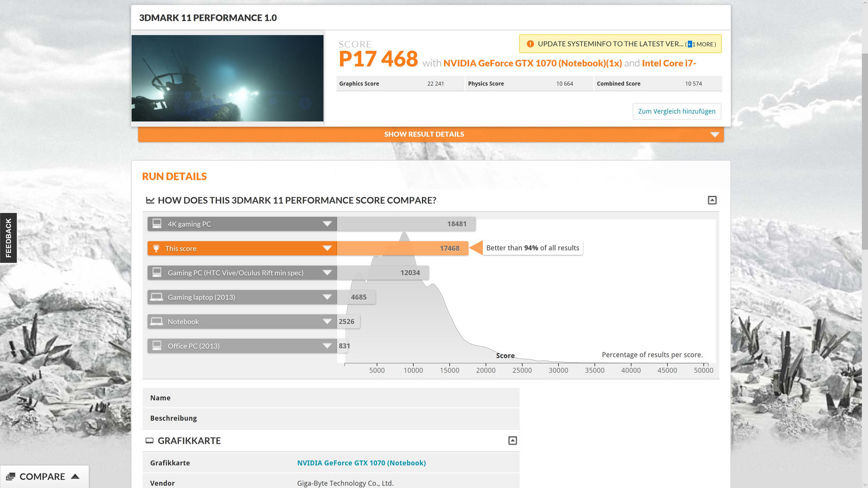
Task: Click the monitor icon beside Office PC (2013)
Action: (x=157, y=346)
